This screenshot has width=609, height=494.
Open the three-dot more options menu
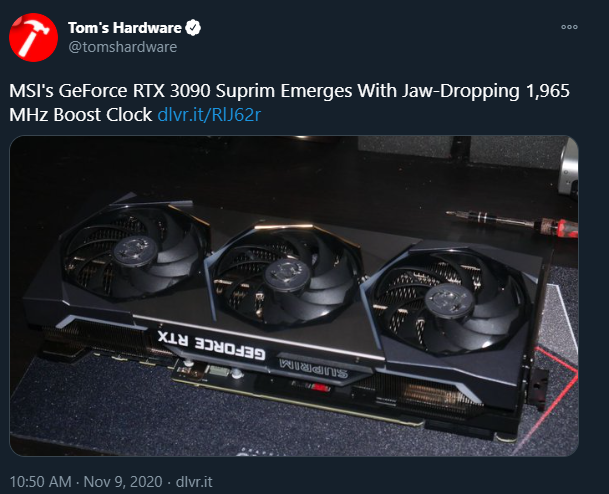(569, 27)
